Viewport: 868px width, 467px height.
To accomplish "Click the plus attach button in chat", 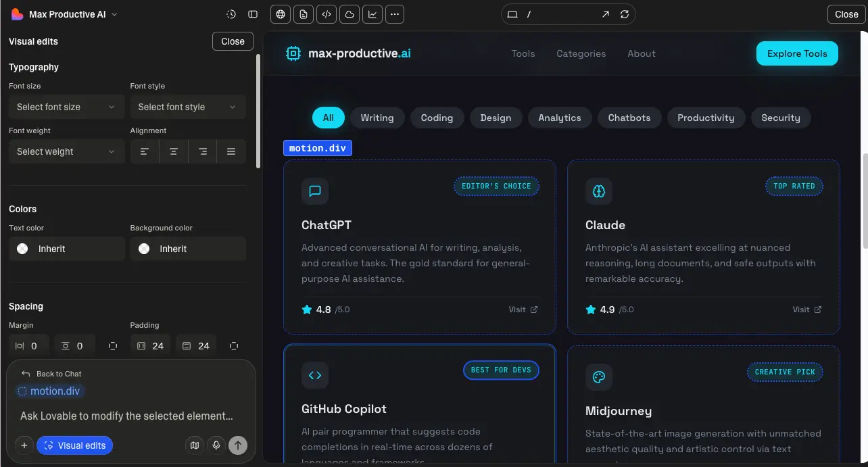I will click(x=24, y=445).
